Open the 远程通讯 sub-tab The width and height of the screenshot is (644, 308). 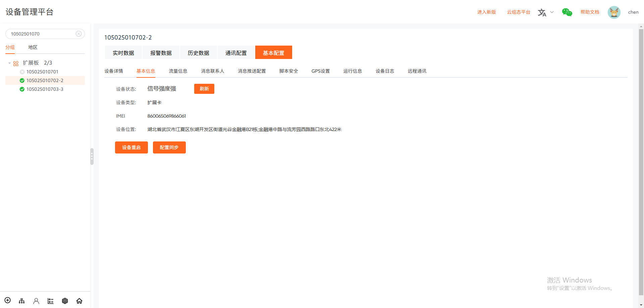(x=417, y=71)
